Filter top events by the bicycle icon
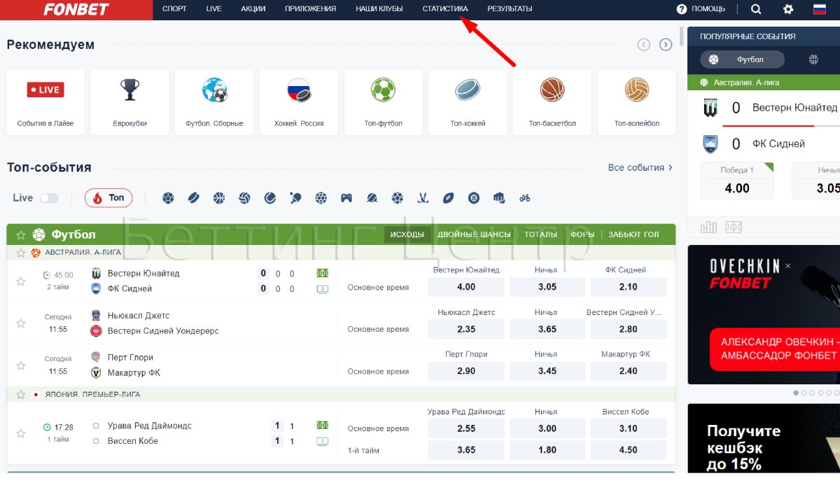The image size is (840, 504). click(525, 198)
